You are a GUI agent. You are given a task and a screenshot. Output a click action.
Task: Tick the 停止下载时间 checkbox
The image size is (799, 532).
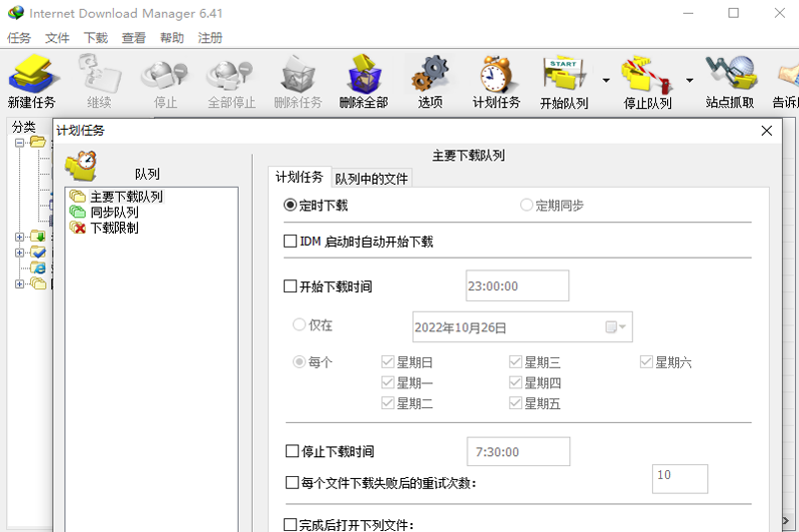click(x=292, y=452)
